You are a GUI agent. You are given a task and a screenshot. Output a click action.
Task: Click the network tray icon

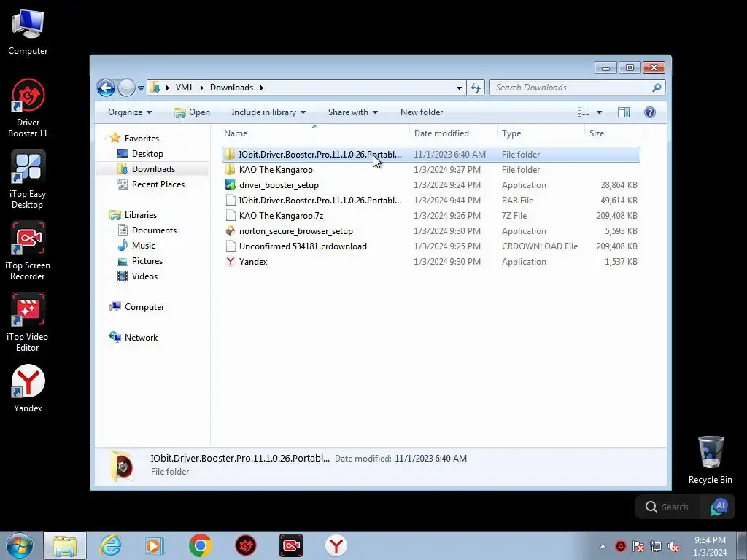656,547
